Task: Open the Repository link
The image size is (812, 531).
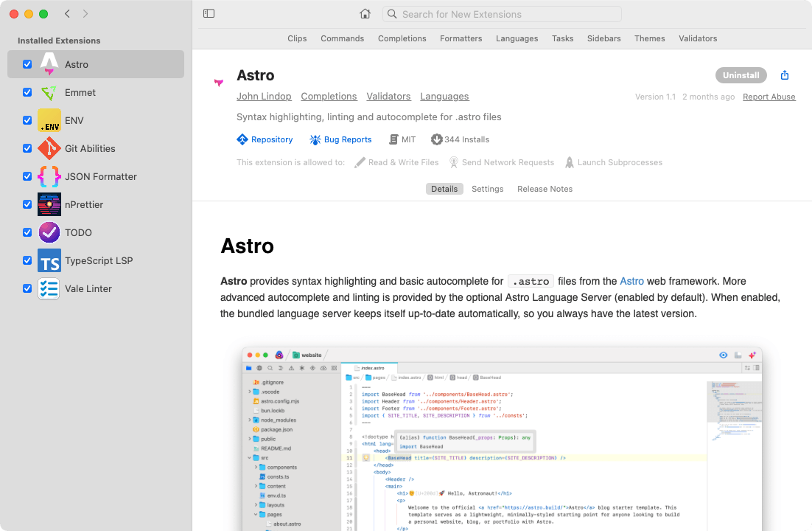Action: pyautogui.click(x=265, y=139)
